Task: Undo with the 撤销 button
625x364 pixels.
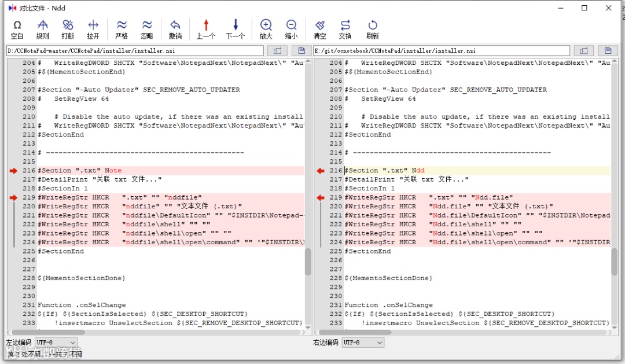Action: pos(175,30)
